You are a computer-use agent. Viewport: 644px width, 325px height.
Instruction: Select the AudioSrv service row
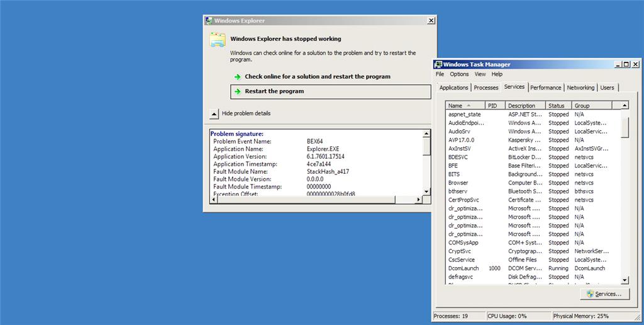point(533,132)
